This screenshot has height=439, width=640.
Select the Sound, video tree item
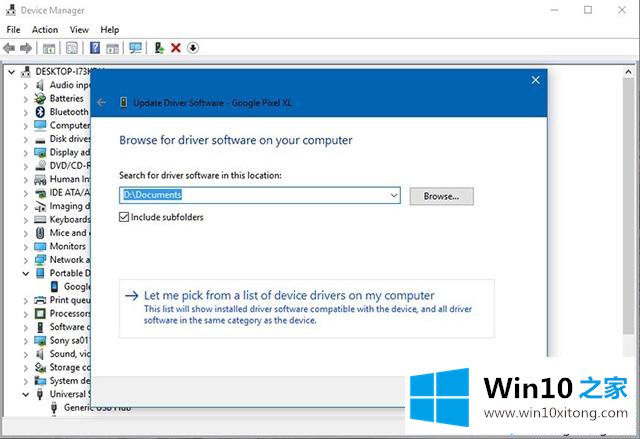[x=70, y=354]
